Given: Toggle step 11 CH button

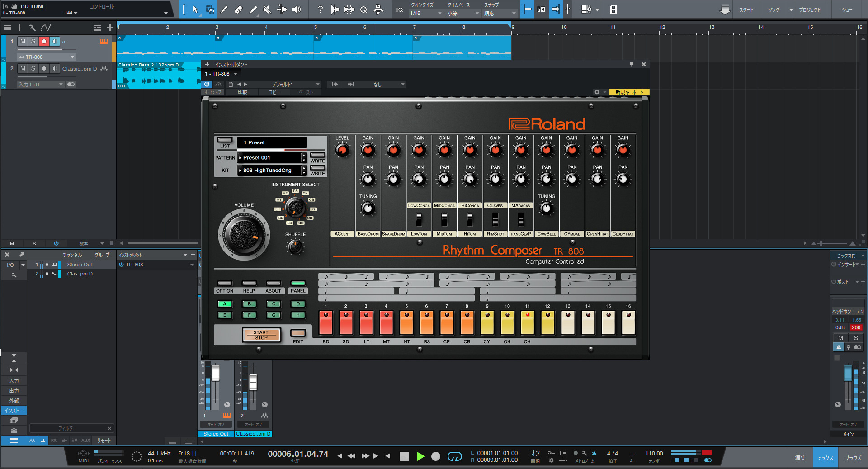Looking at the screenshot, I should click(x=528, y=322).
